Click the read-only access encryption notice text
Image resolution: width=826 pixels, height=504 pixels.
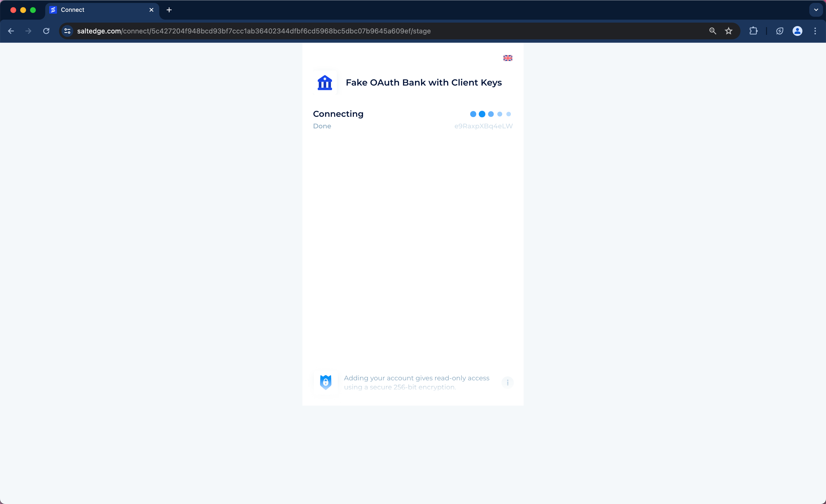[416, 382]
